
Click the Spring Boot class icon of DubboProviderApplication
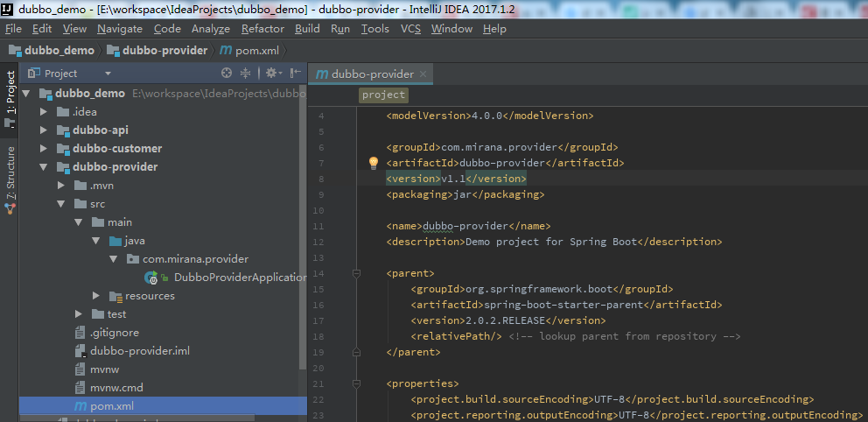(x=150, y=278)
